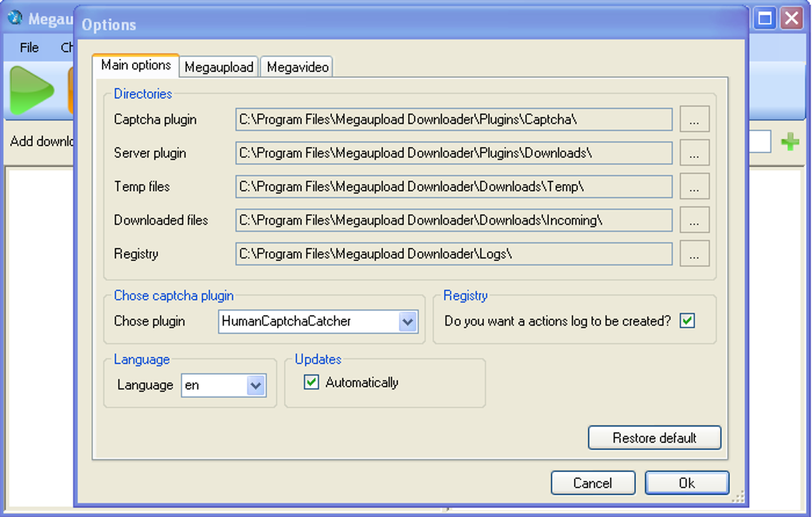The height and width of the screenshot is (517, 812).
Task: Browse for the Temp files directory
Action: 693,186
